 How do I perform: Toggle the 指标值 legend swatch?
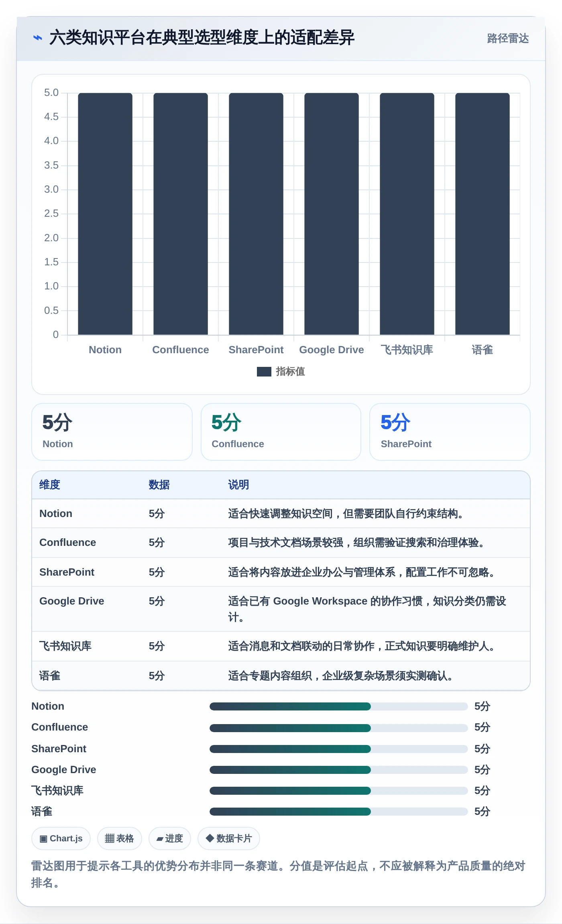pos(264,372)
